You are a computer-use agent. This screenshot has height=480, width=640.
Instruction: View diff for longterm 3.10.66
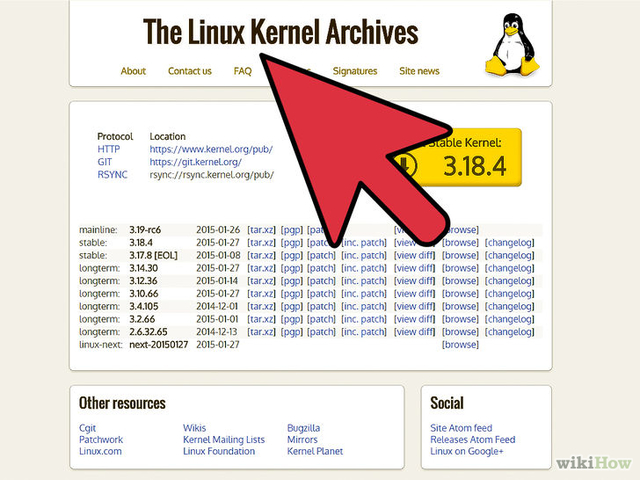(x=414, y=293)
